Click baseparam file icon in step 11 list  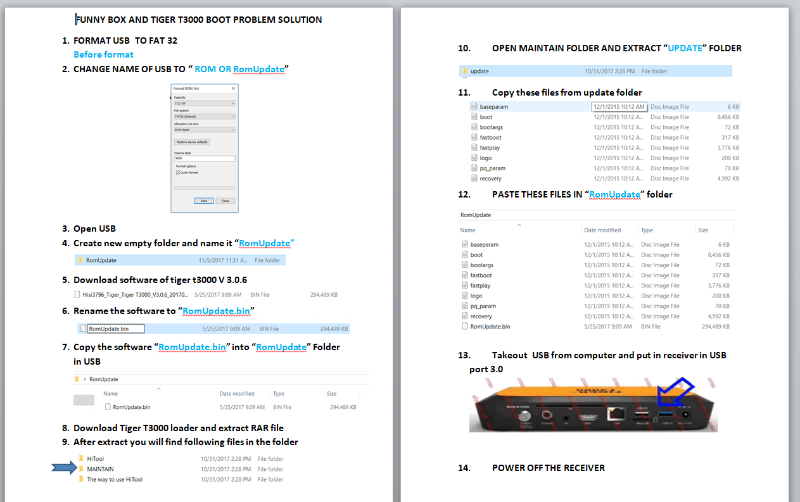(474, 107)
